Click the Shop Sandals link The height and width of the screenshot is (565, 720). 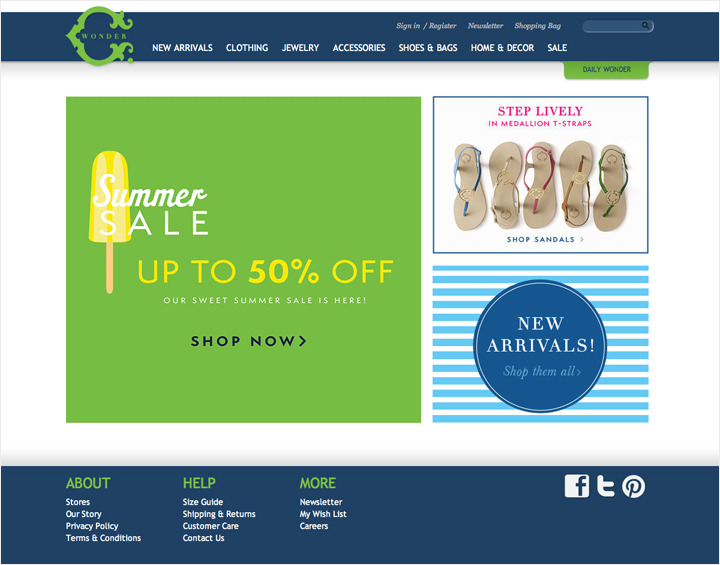tap(545, 239)
